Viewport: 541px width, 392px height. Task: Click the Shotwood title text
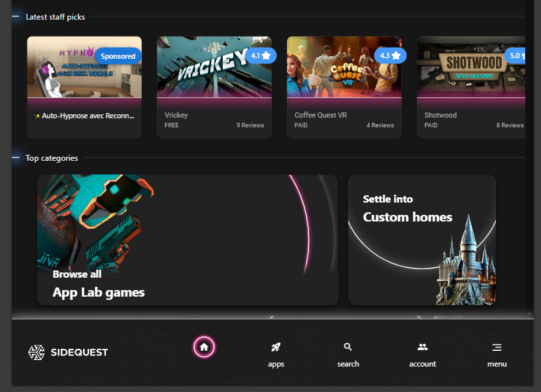pyautogui.click(x=440, y=115)
